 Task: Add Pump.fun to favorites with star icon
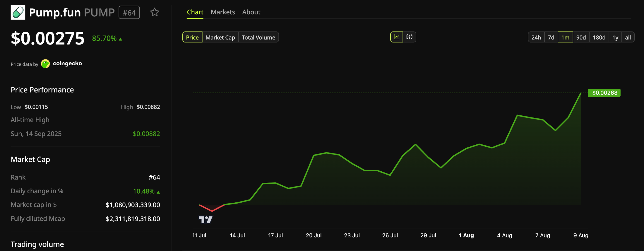(x=154, y=12)
